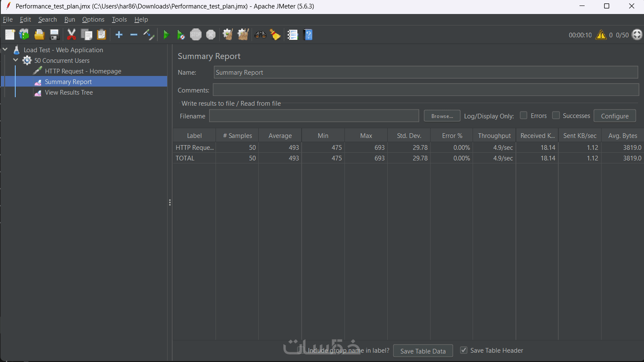Uncheck the Save Table Header checkbox
644x362 pixels.
tap(464, 350)
